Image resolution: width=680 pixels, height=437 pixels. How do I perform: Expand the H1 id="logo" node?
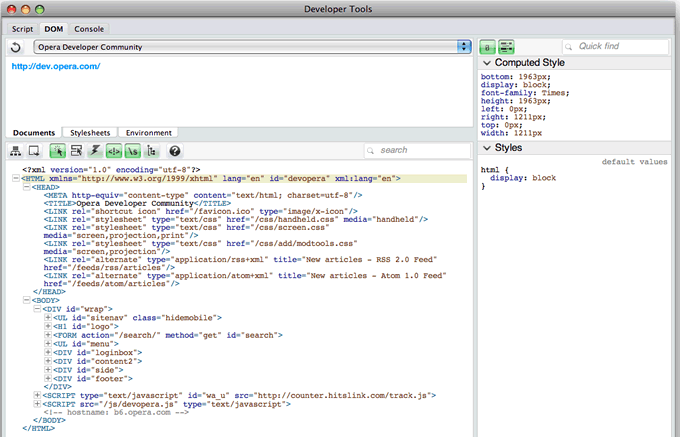[x=48, y=326]
